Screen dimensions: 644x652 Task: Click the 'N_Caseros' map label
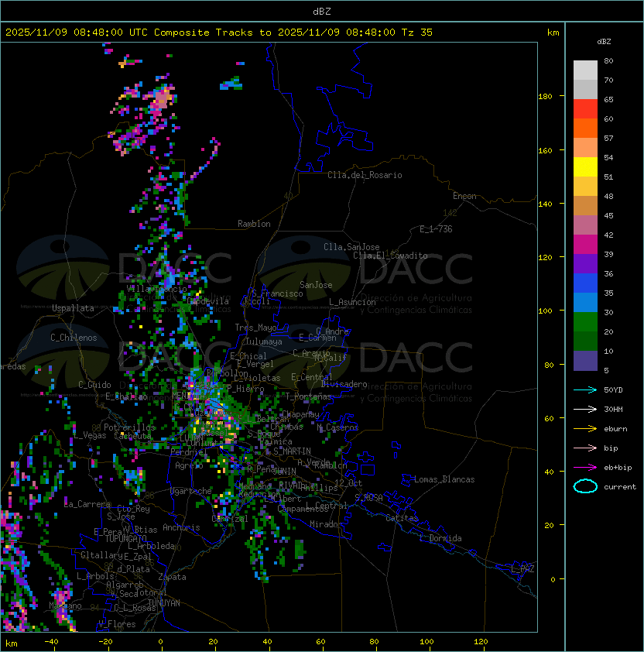pyautogui.click(x=337, y=427)
